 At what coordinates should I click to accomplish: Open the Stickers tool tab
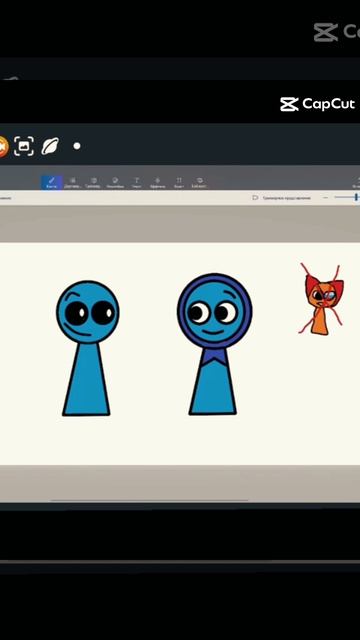coord(115,182)
